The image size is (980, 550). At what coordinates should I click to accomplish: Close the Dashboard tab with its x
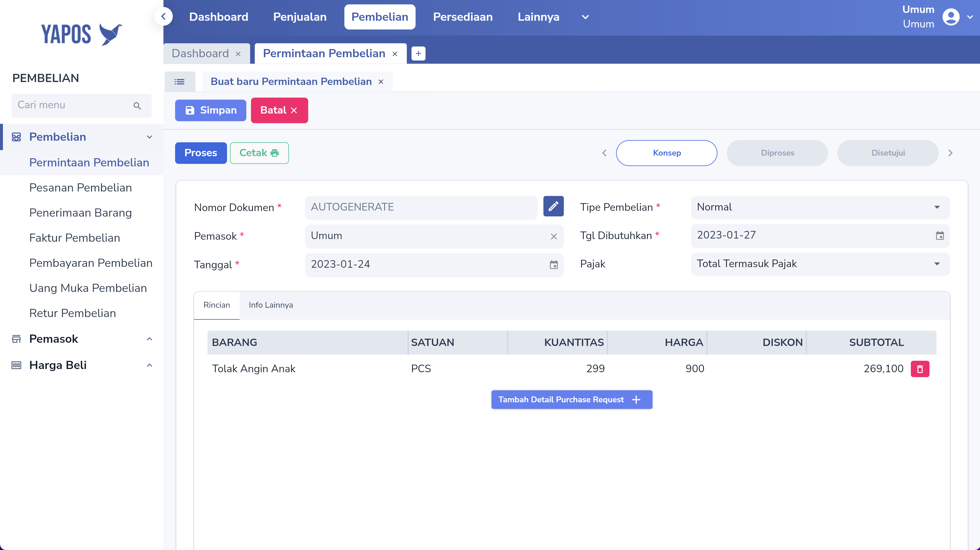pos(238,54)
